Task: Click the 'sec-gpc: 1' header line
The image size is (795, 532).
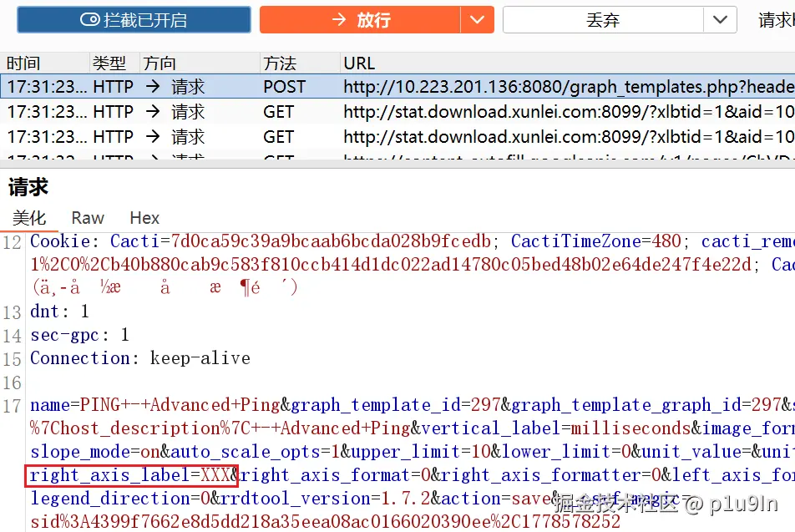Action: point(79,335)
